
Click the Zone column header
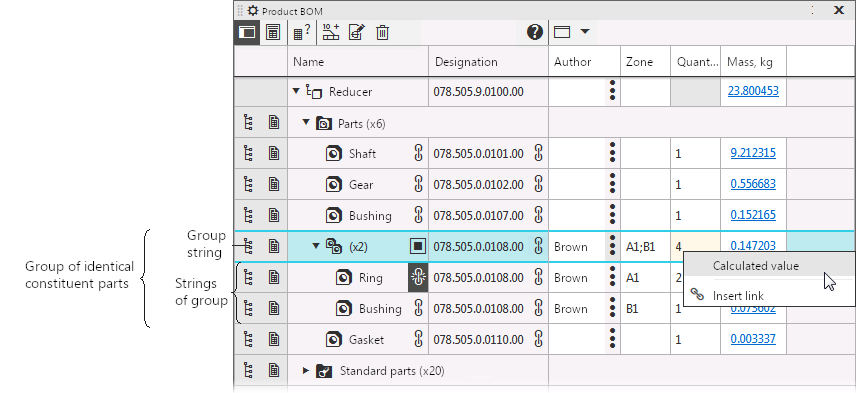tap(645, 62)
